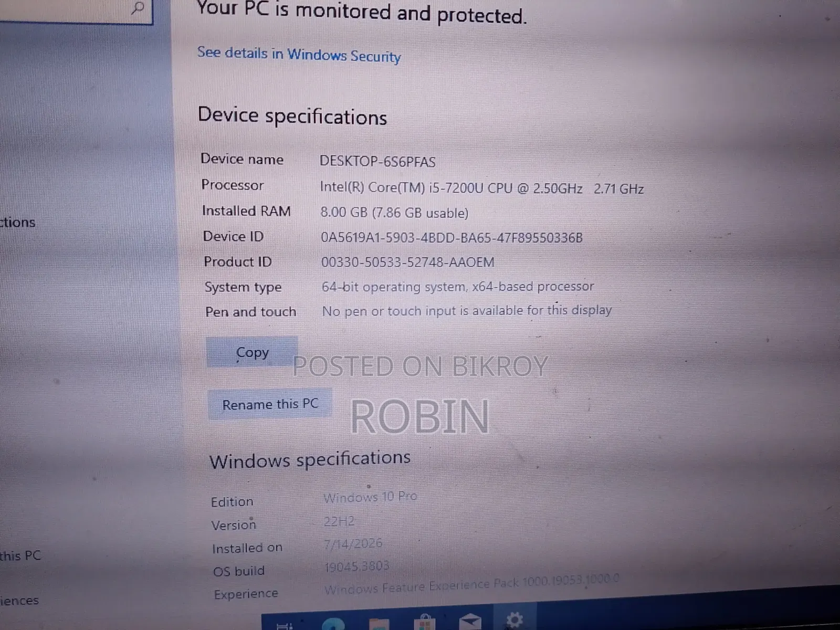This screenshot has height=630, width=840.
Task: Open Microsoft Edge from the taskbar
Action: (x=333, y=625)
